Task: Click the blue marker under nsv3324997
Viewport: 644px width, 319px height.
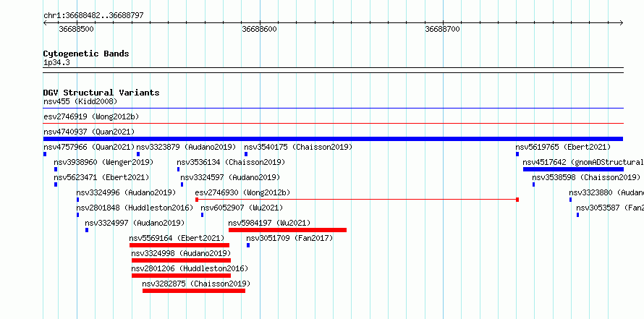Action: pyautogui.click(x=87, y=230)
